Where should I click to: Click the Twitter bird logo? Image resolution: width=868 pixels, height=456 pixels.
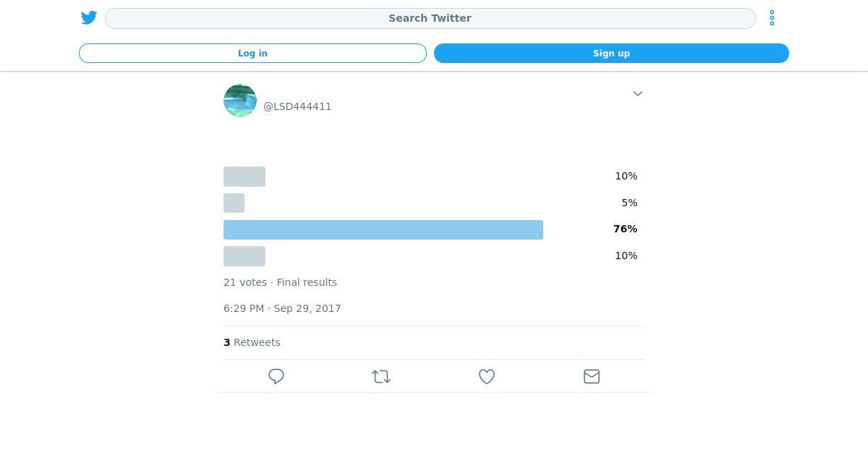(x=89, y=18)
